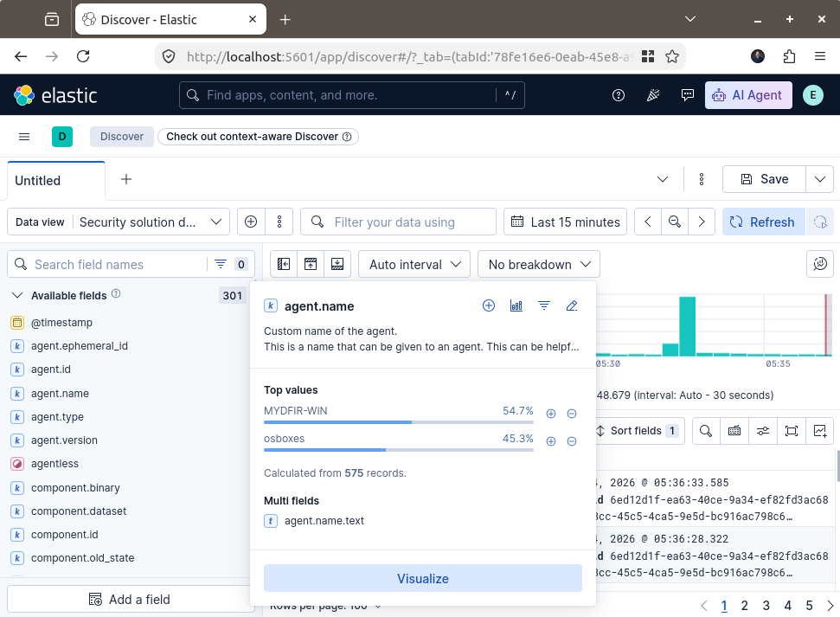The image size is (840, 617).
Task: Click the Refresh button
Action: pos(763,222)
